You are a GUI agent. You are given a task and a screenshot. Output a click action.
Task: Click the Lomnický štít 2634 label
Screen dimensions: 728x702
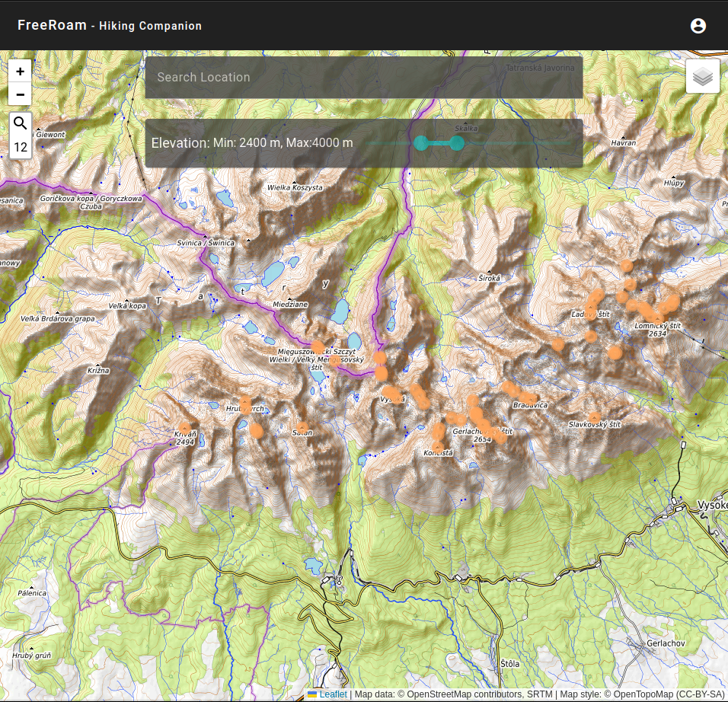657,330
